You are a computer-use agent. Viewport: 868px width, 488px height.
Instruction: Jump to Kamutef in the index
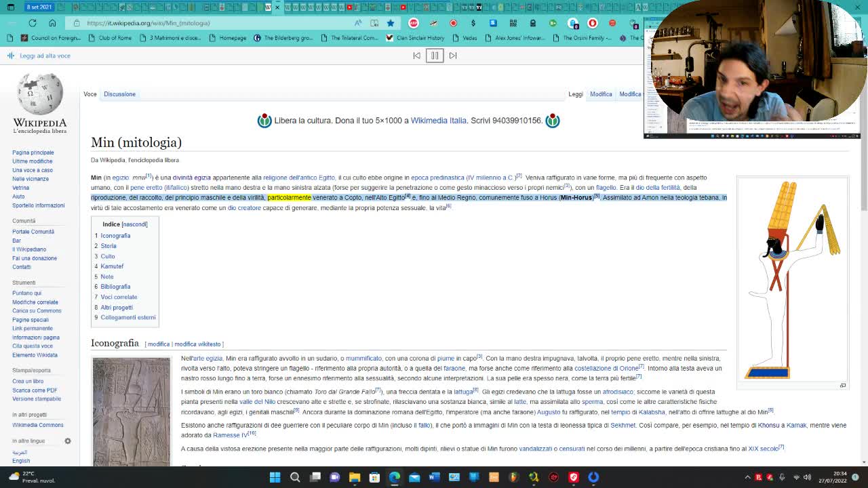coord(112,266)
